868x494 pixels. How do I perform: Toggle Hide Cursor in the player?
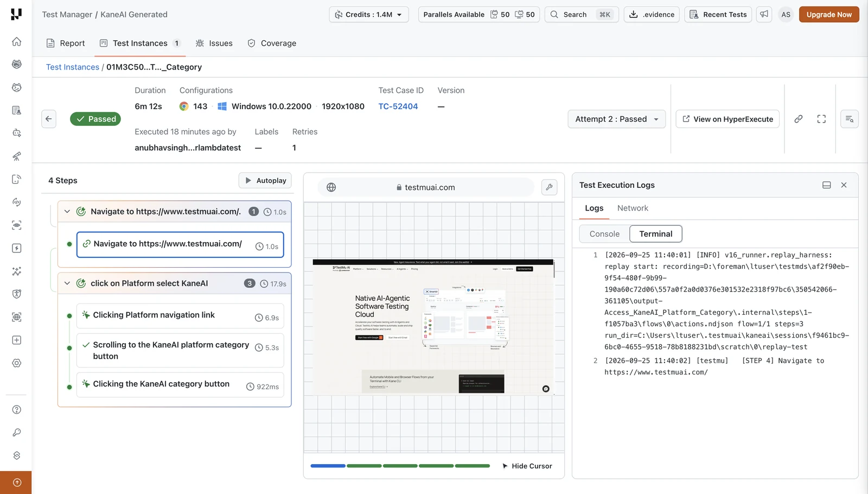[527, 466]
